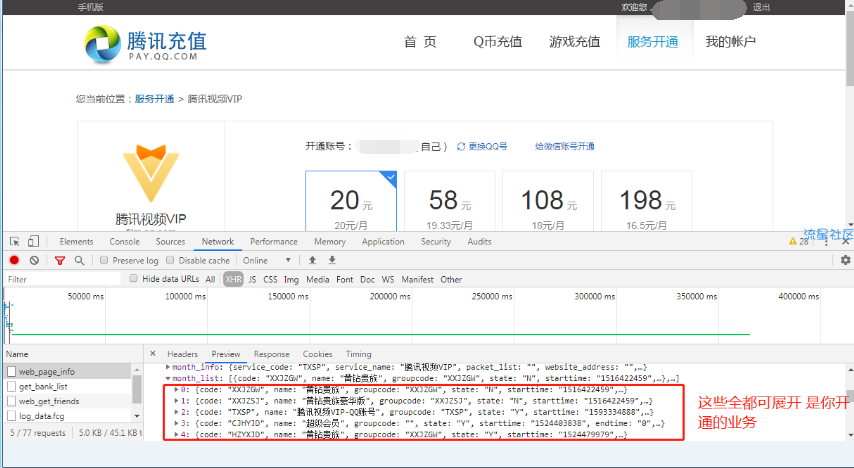Image resolution: width=854 pixels, height=468 pixels.
Task: Click the Name column header
Action: 17,354
